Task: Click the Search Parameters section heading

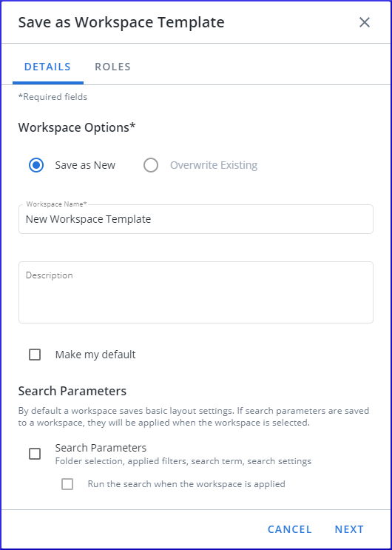Action: click(x=72, y=391)
